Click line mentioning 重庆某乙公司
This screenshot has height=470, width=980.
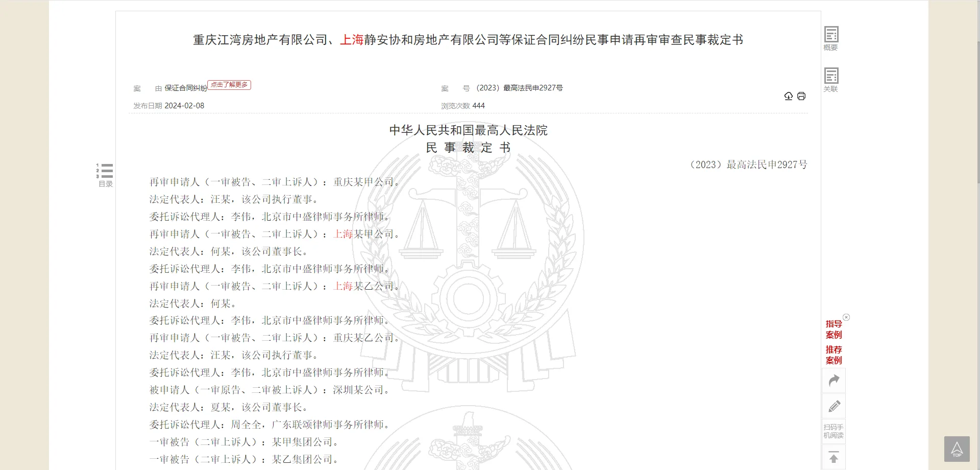[275, 338]
